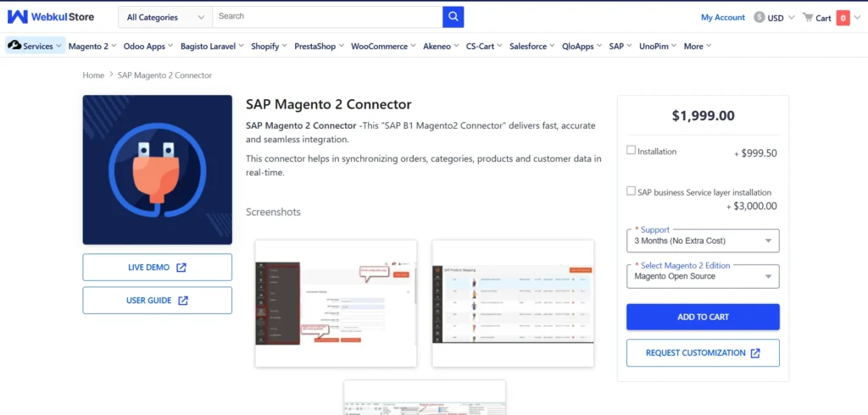The image size is (868, 415).
Task: Click the USD dollar coin icon
Action: click(759, 18)
